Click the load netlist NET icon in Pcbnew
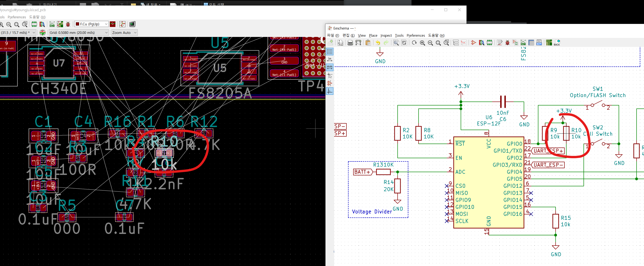The width and height of the screenshot is (644, 266). 52,24
